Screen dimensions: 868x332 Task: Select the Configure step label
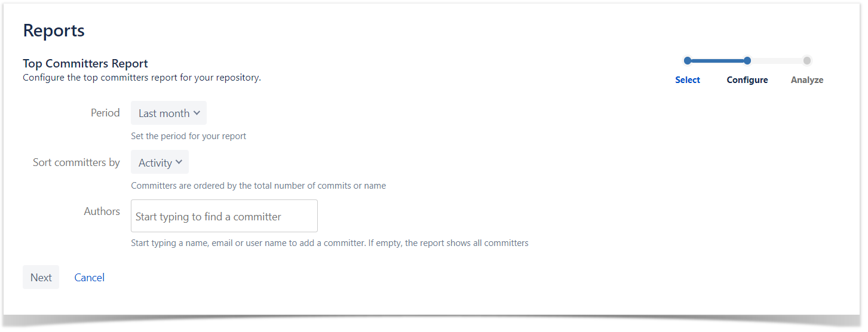click(x=747, y=80)
